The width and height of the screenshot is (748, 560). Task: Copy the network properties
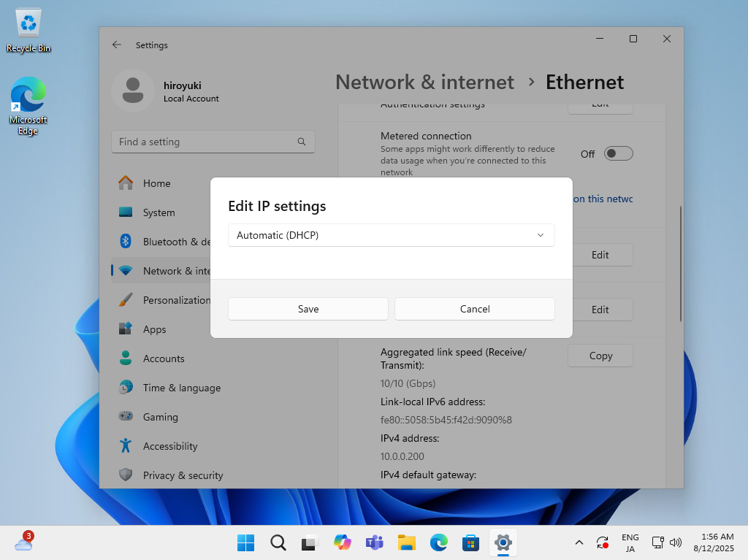click(600, 356)
